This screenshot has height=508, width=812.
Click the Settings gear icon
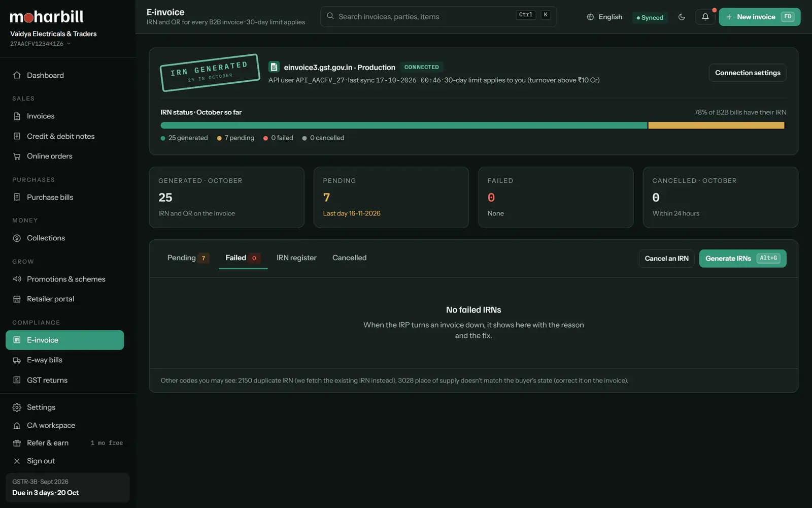tap(17, 407)
